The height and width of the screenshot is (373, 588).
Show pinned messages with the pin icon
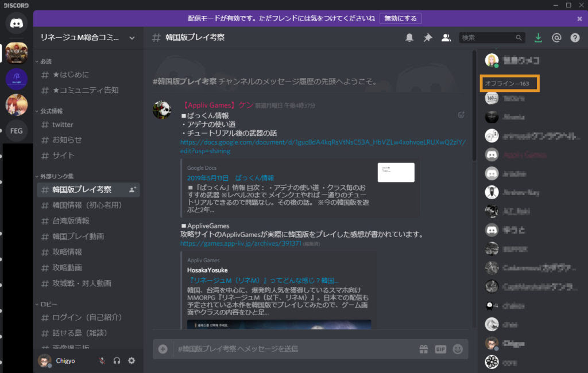point(427,36)
